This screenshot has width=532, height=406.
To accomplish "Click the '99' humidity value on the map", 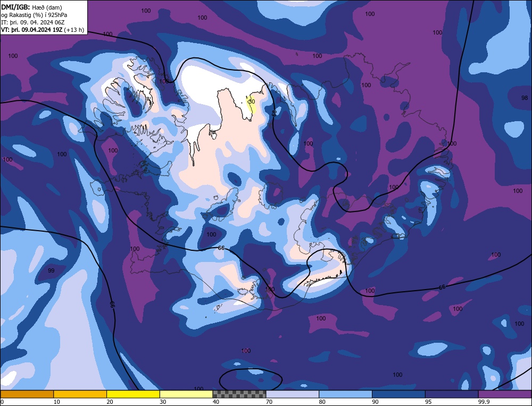I will [x=51, y=270].
